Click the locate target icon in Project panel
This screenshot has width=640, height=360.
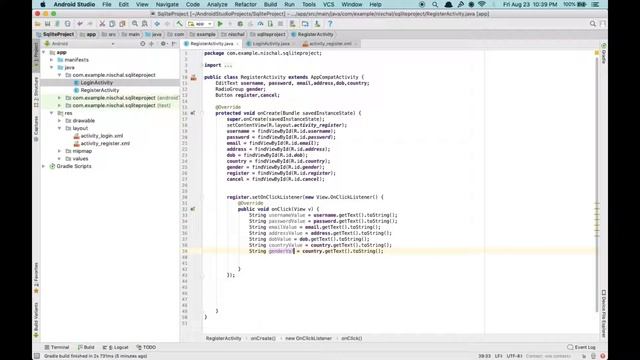(x=142, y=44)
